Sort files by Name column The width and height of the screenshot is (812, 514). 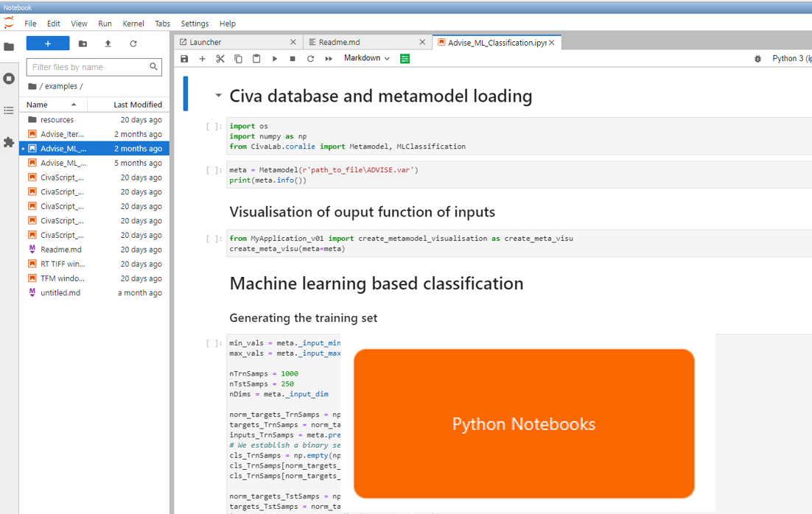pos(53,105)
